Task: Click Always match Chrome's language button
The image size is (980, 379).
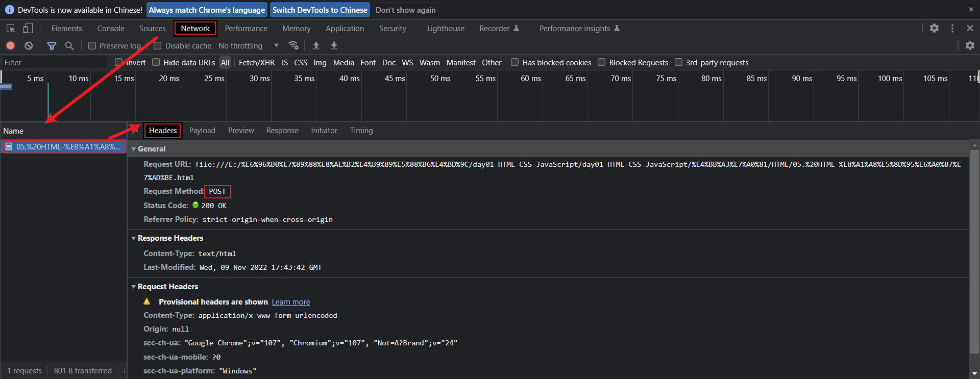Action: click(x=207, y=10)
